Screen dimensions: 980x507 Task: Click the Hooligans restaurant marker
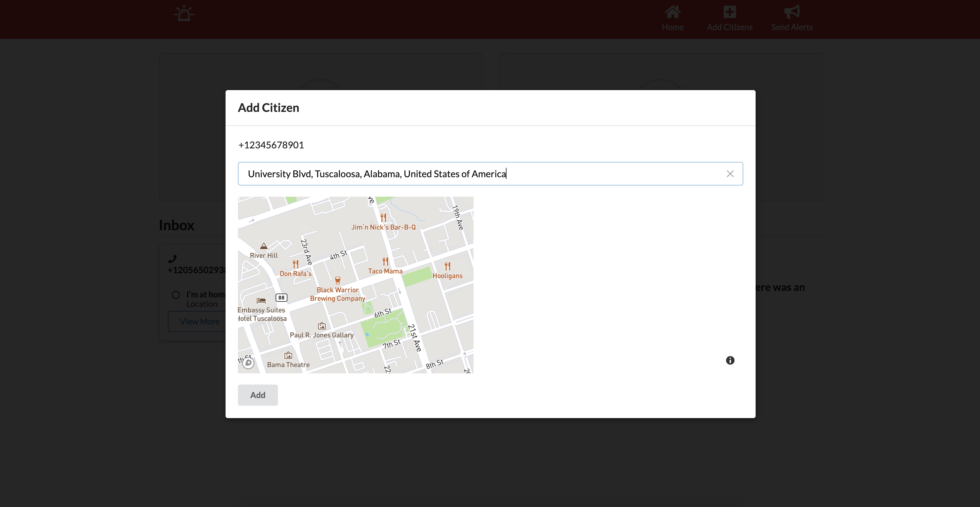[447, 266]
